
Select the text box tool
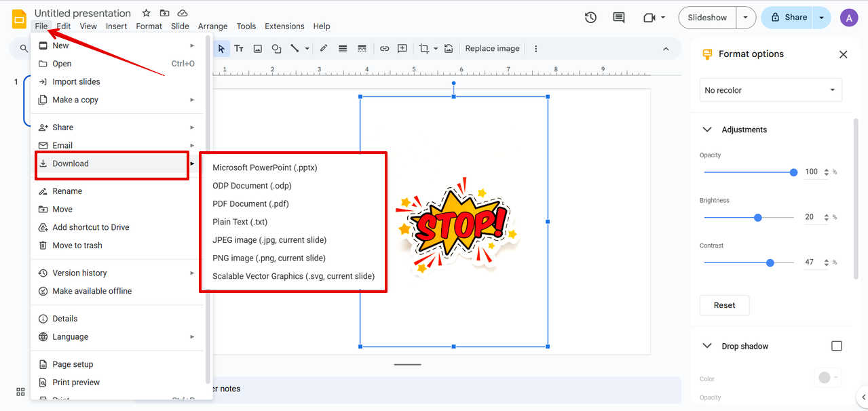[239, 49]
